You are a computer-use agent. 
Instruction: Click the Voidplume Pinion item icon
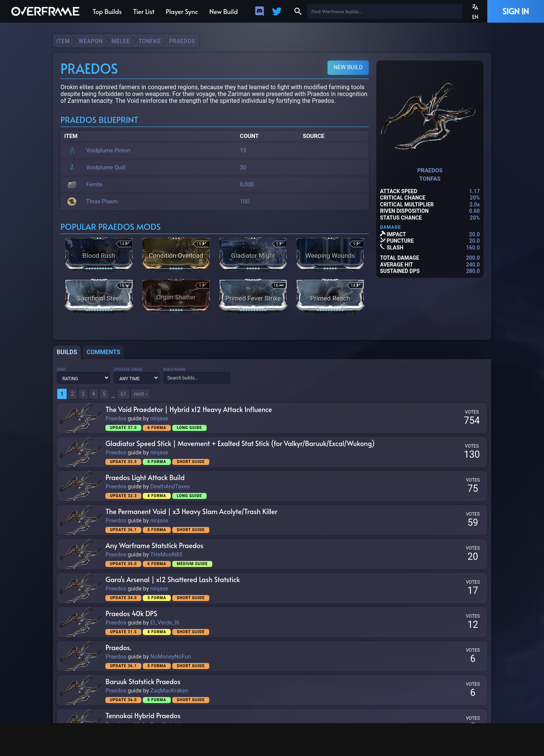pyautogui.click(x=72, y=150)
